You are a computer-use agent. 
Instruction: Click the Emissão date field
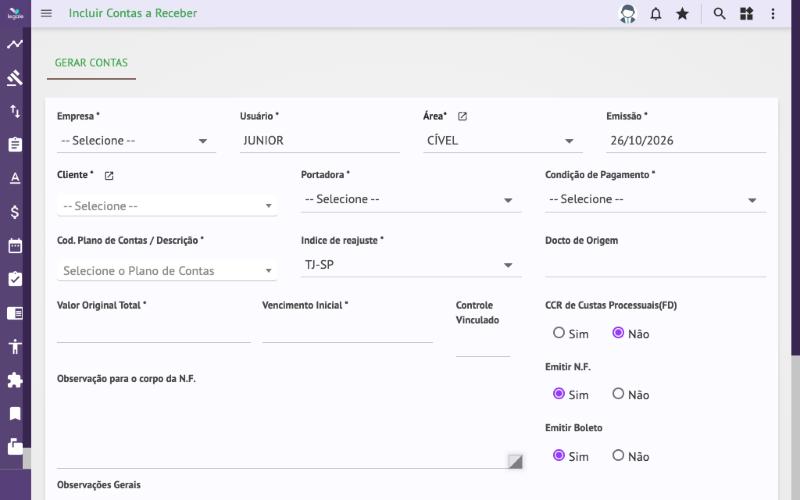click(x=686, y=141)
